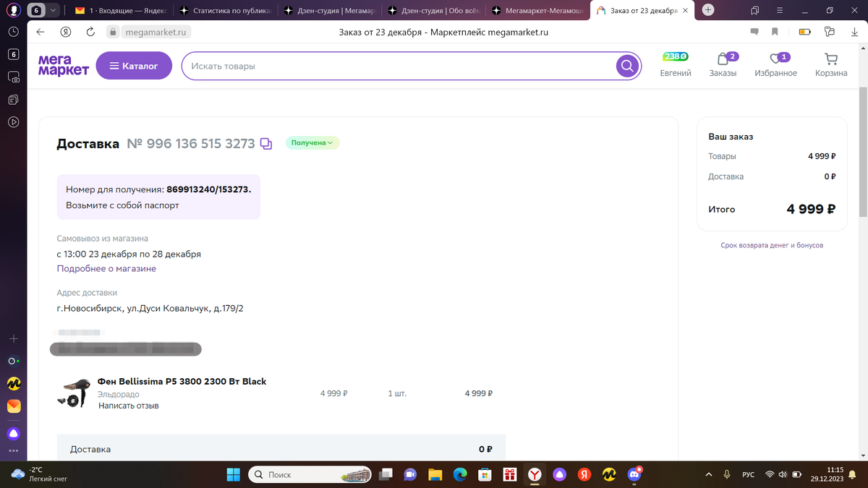Open the Корзина cart icon

point(831,64)
